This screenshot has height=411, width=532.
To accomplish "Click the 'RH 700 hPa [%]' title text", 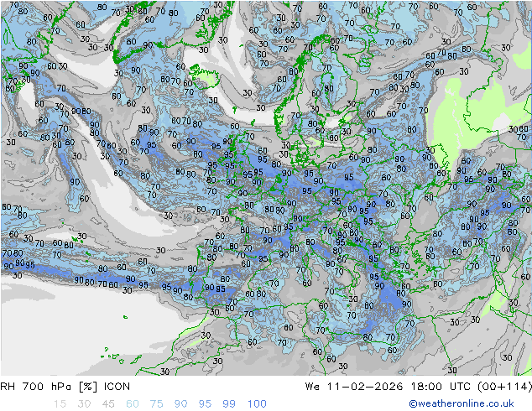I will coord(49,387).
